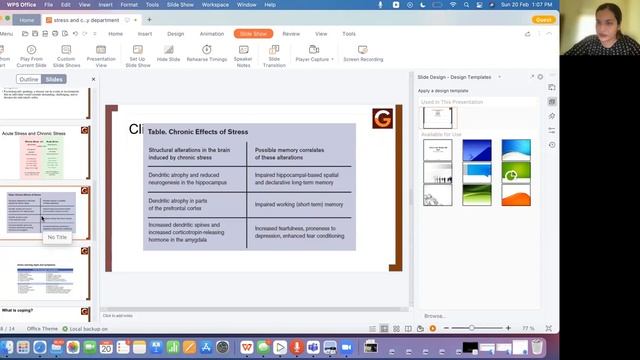This screenshot has height=360, width=640.
Task: Select the green pie chart design template
Action: pos(516,172)
